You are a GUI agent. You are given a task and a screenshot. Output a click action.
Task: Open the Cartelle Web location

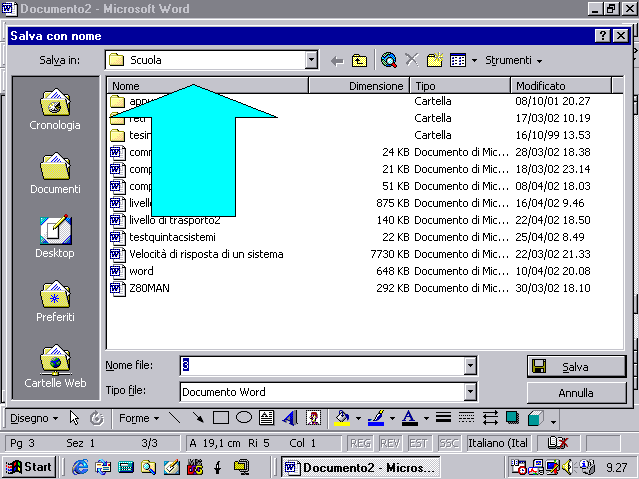pos(55,366)
